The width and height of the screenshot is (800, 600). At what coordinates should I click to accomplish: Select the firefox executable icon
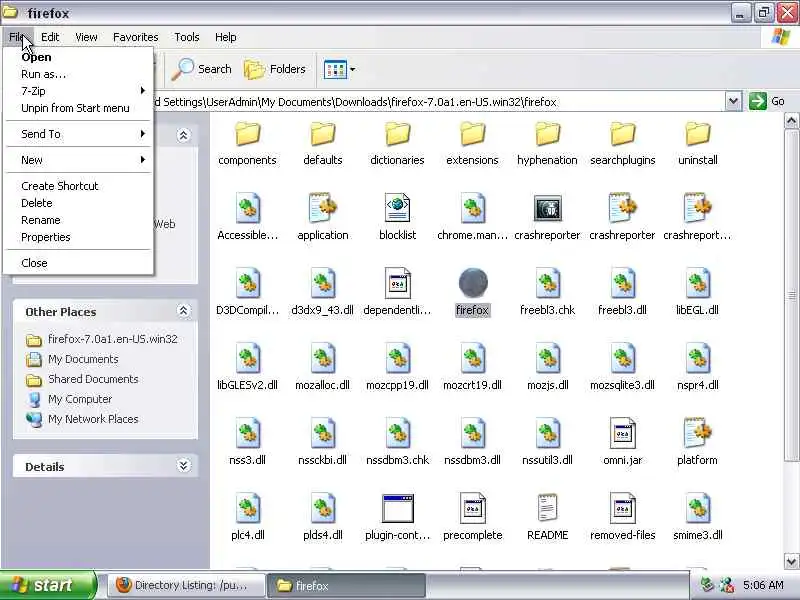(x=472, y=283)
